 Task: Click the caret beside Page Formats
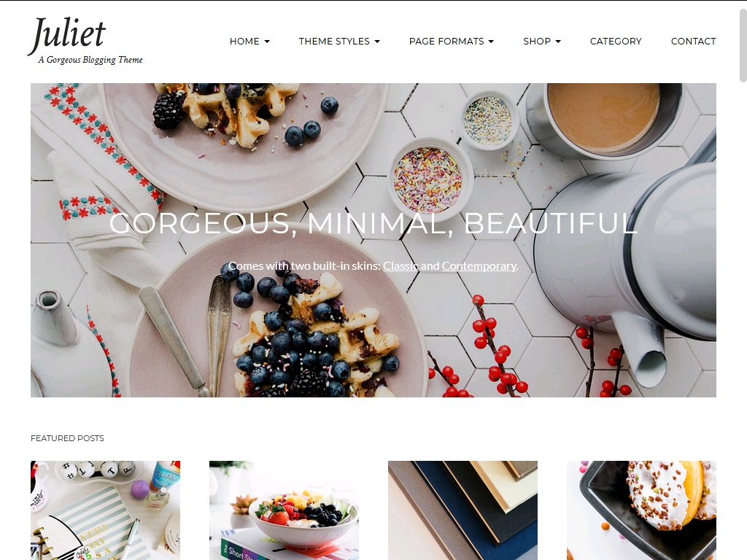(x=491, y=42)
